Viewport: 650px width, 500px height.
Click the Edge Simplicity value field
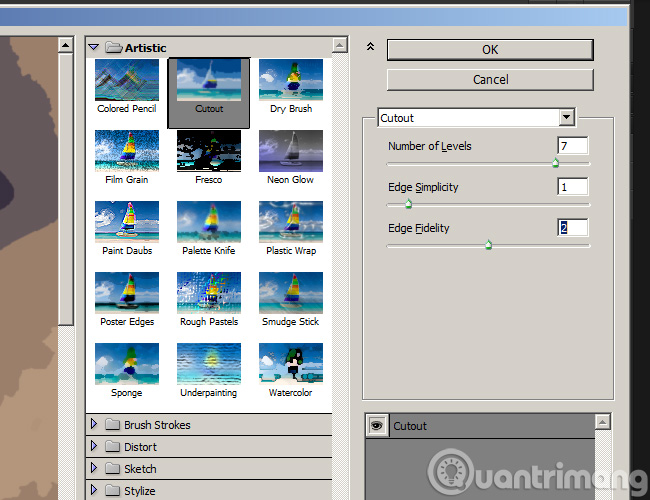(x=572, y=187)
